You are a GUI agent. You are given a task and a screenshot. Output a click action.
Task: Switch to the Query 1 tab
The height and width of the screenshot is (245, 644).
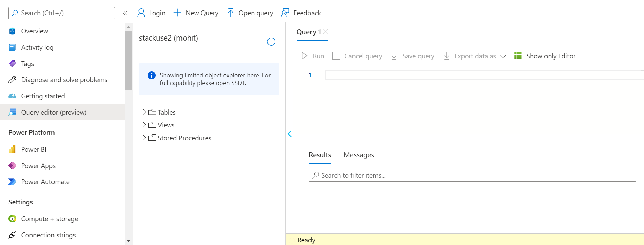point(308,32)
